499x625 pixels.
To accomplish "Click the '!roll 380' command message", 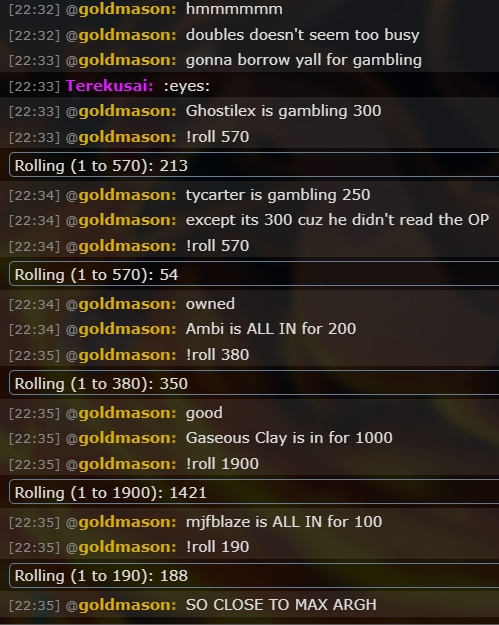I will (217, 354).
